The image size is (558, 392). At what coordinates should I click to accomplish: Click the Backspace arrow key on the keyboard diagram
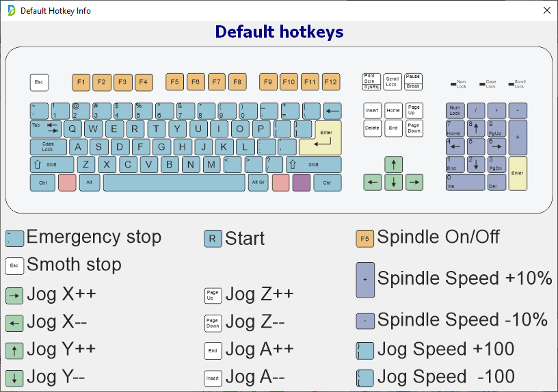(x=333, y=111)
